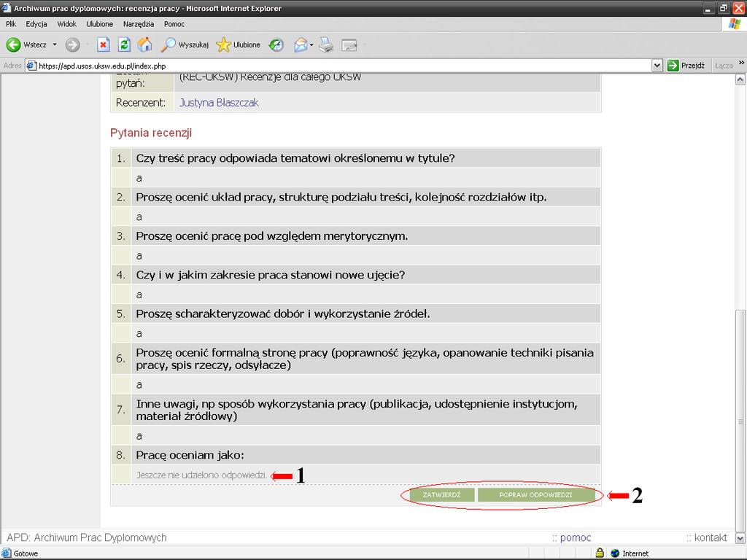Click question 'Pracę oceniam jako:'
Screen dimensions: 747x560
[x=190, y=455]
